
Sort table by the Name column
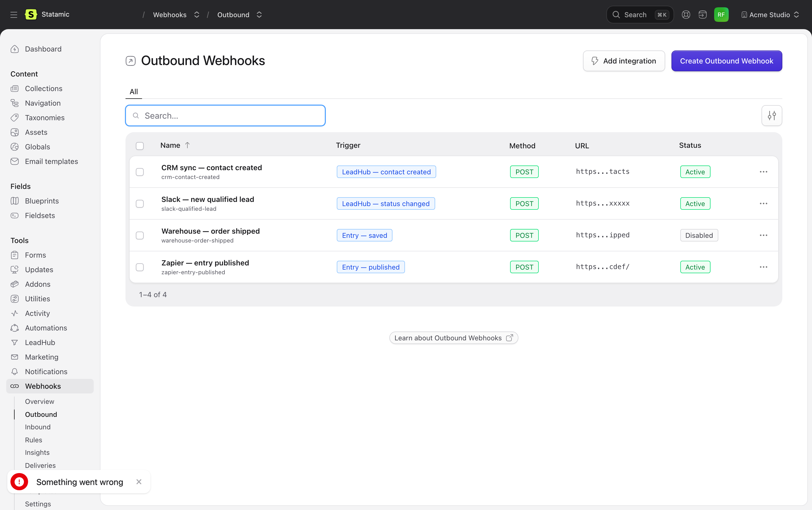coord(175,145)
